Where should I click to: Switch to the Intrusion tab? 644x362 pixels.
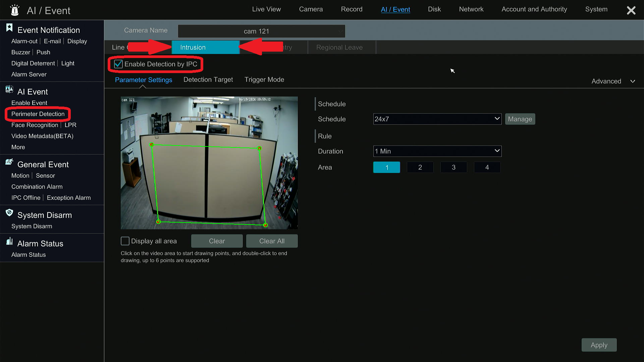[205, 47]
